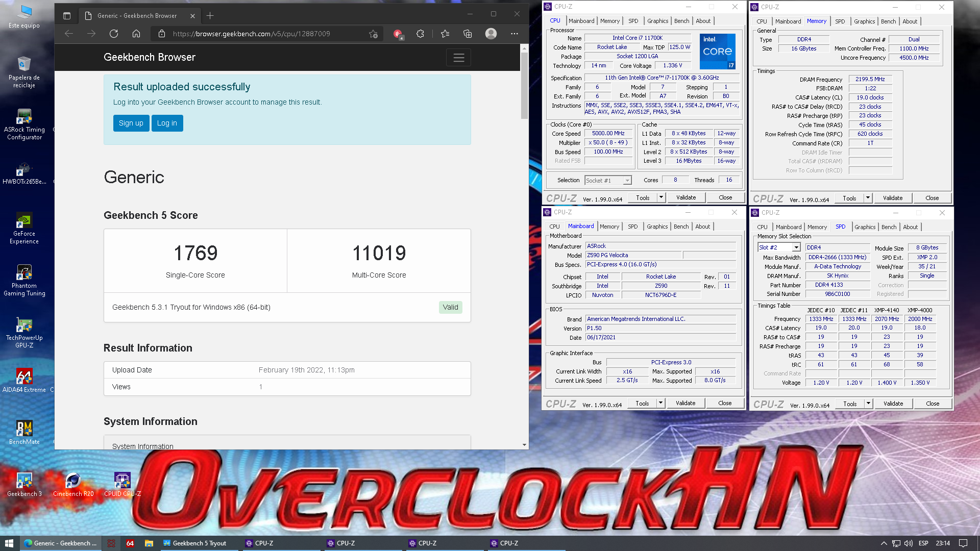
Task: Switch to Mainboard tab in SPD-tab CPU-Z window
Action: pyautogui.click(x=789, y=227)
